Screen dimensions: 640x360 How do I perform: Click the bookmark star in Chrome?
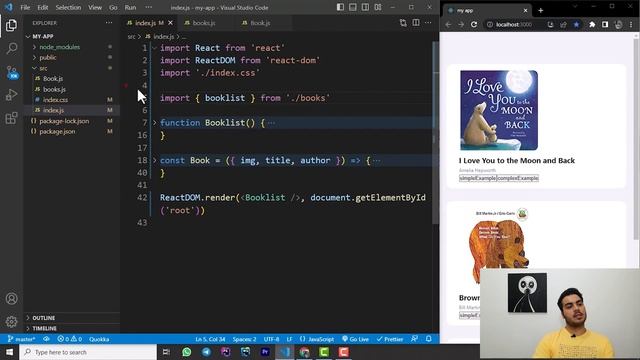576,24
